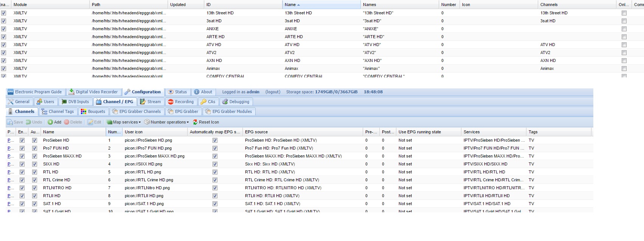The image size is (644, 241).
Task: Open play link for RTL Crime HD row
Action: point(11,180)
